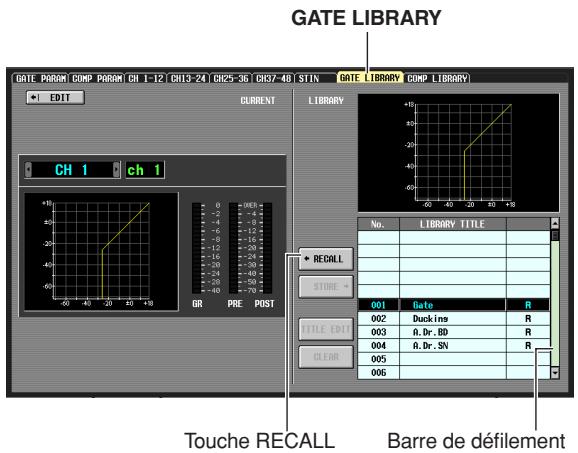Click the EDIT button
The image size is (578, 453).
[x=55, y=98]
